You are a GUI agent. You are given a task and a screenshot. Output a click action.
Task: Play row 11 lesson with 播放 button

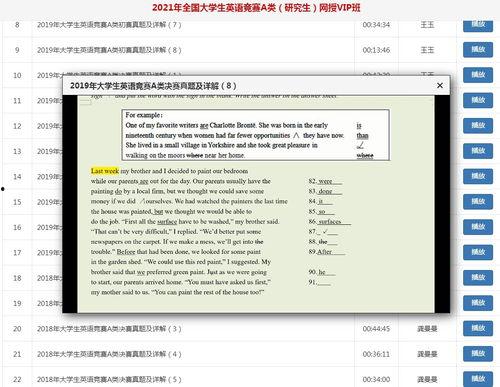point(478,101)
